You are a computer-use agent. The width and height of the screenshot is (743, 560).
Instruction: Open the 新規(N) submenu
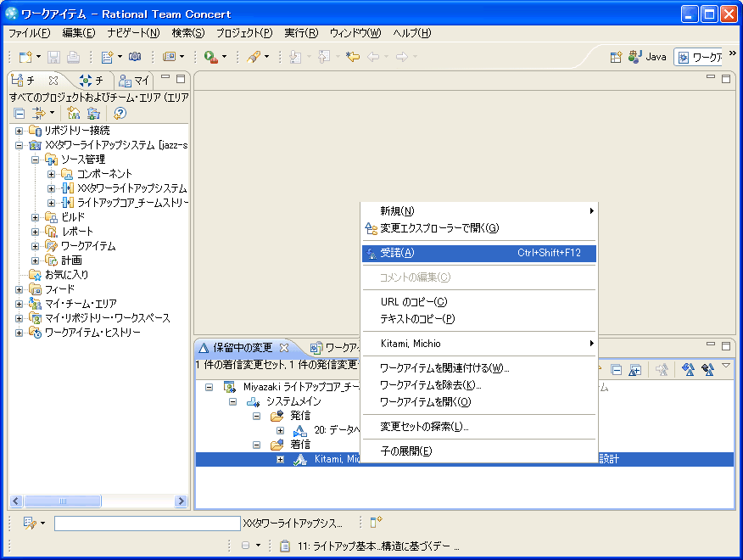click(479, 211)
